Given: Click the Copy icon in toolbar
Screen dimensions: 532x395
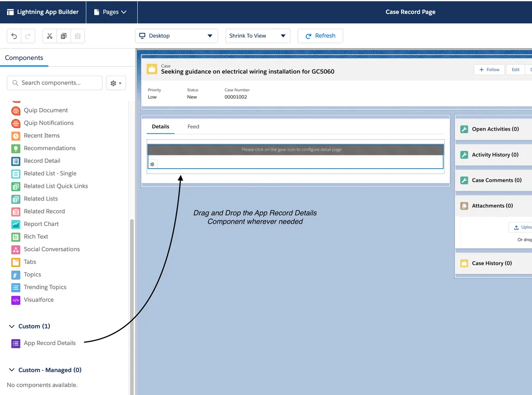Looking at the screenshot, I should (x=63, y=36).
